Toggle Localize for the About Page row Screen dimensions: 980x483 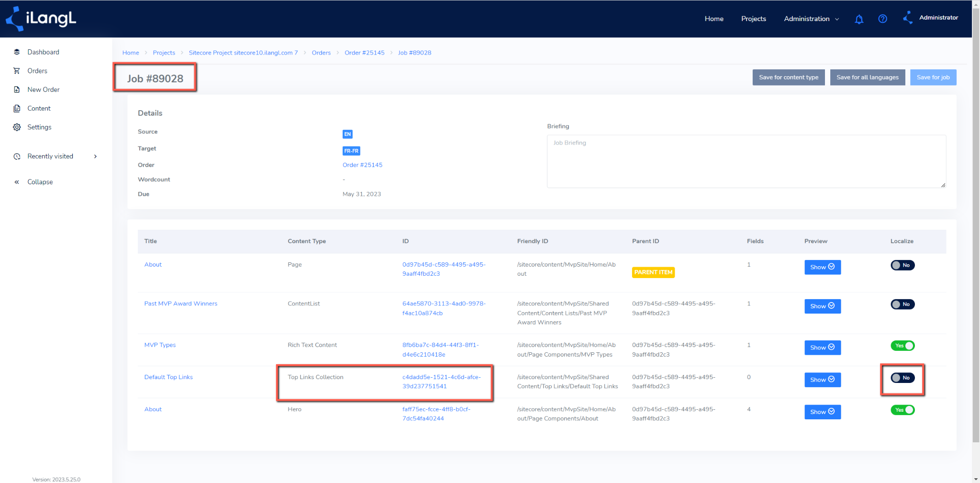click(902, 265)
